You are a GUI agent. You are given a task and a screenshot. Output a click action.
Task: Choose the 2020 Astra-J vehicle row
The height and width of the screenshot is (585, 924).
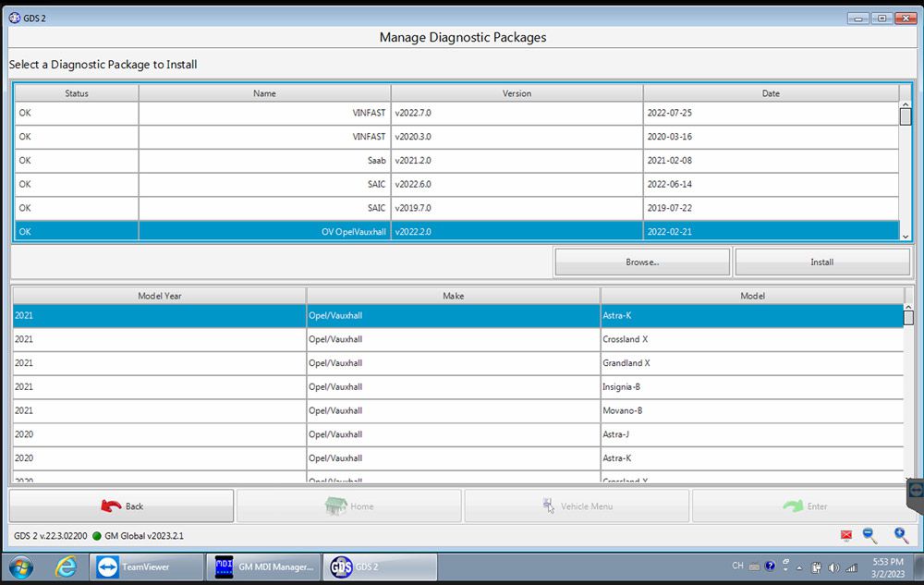456,434
